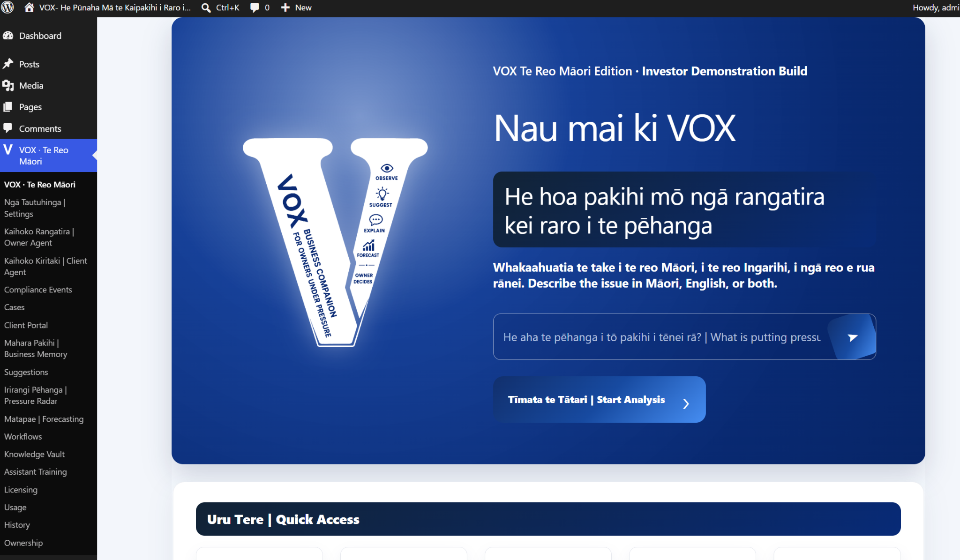Viewport: 960px width, 560px height.
Task: Open Assistant Training link
Action: (35, 472)
